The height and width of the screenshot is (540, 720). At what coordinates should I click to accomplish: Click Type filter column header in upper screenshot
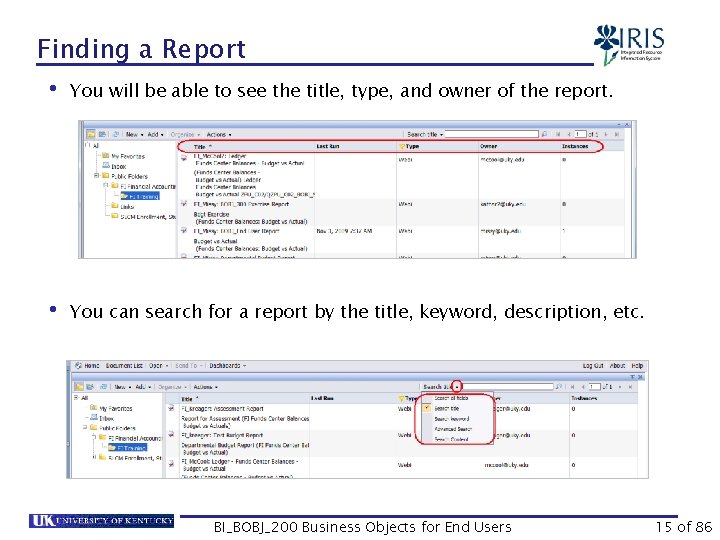409,146
